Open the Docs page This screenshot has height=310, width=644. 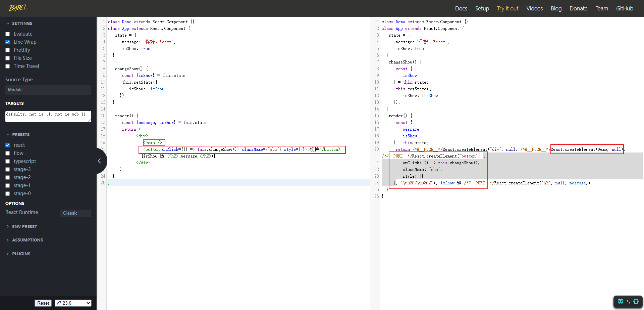pos(461,8)
